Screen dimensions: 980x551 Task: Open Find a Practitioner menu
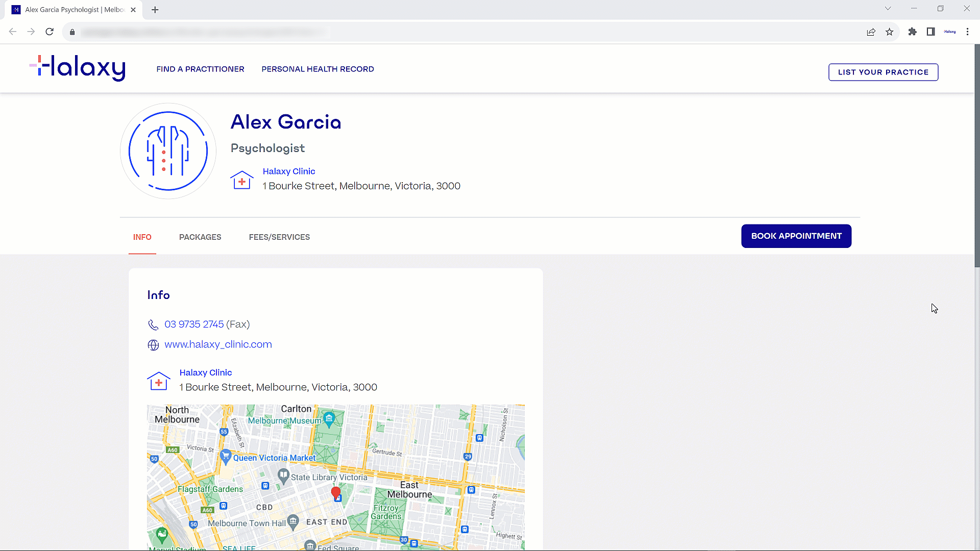tap(200, 69)
